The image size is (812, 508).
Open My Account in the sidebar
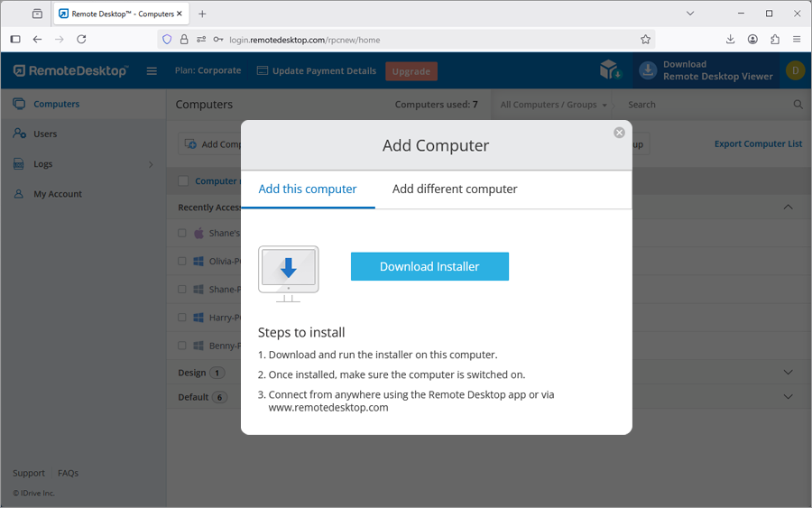(x=58, y=194)
